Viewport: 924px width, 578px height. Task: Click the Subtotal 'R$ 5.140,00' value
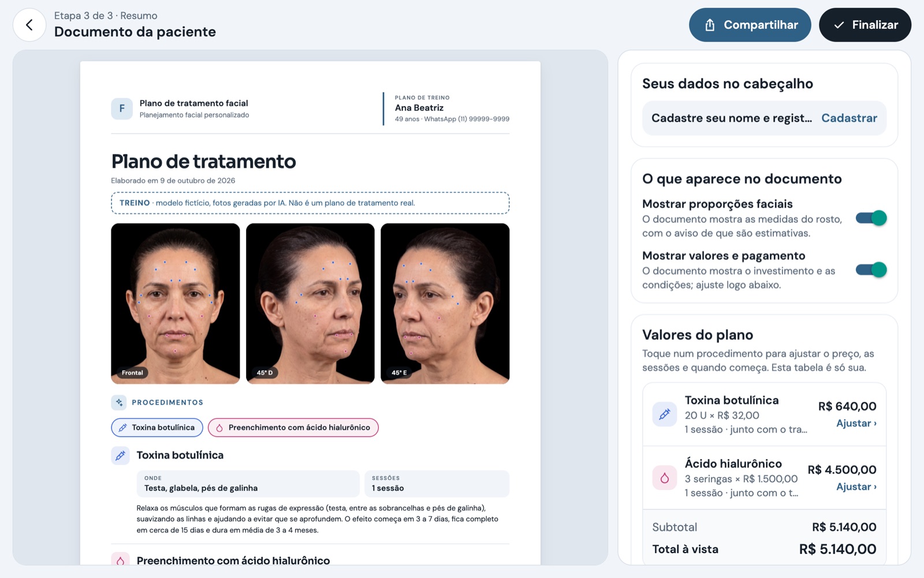844,527
